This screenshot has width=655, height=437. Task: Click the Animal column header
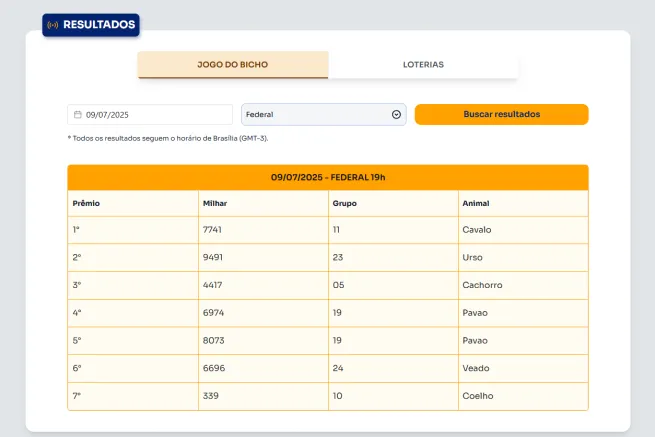pos(523,203)
